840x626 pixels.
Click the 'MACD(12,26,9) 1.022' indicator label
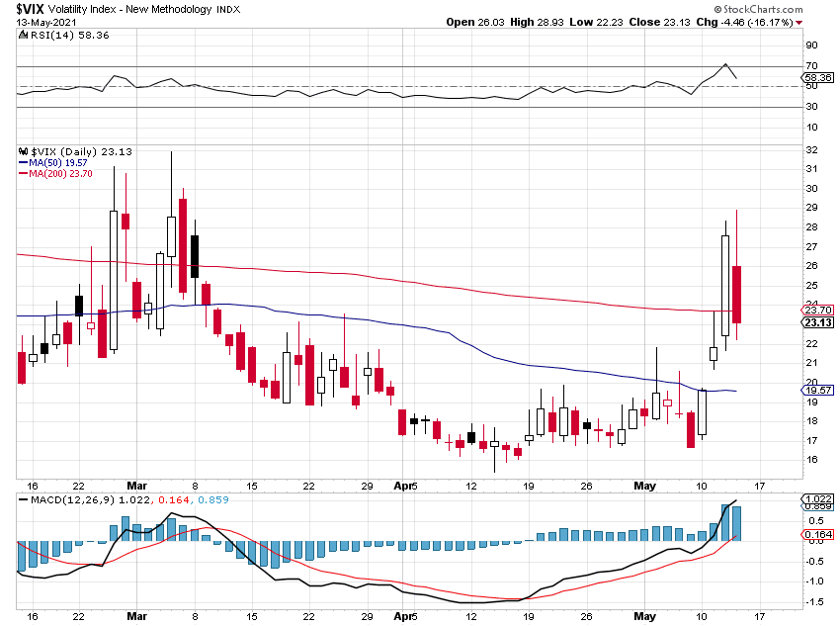tap(91, 500)
